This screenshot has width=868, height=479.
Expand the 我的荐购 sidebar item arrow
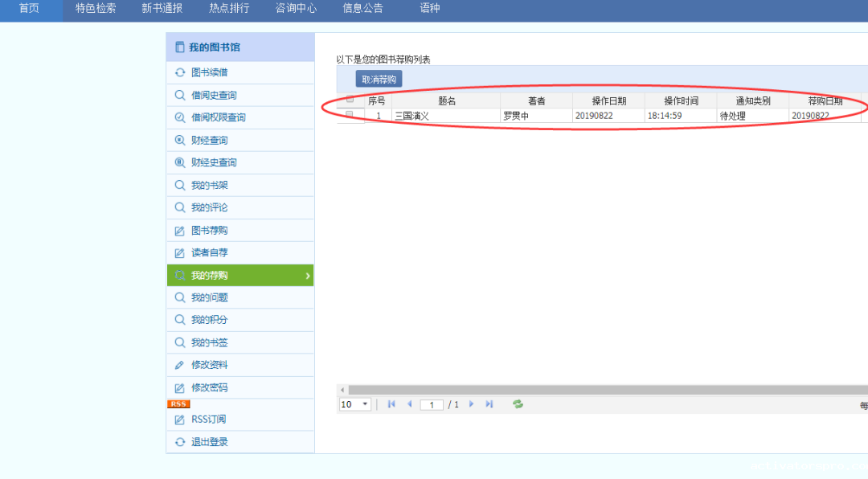pos(308,276)
